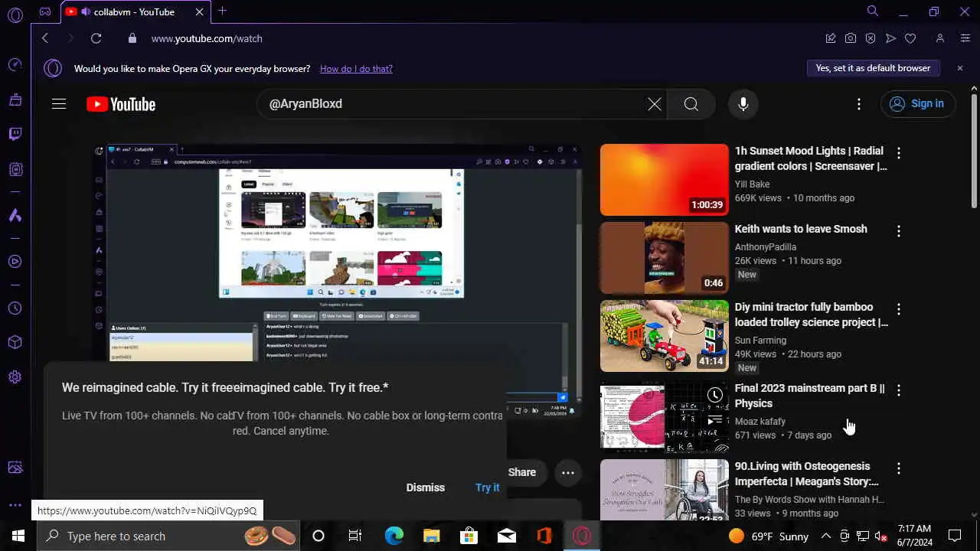
Task: Open Diy mini tractor video thumbnail
Action: click(665, 336)
